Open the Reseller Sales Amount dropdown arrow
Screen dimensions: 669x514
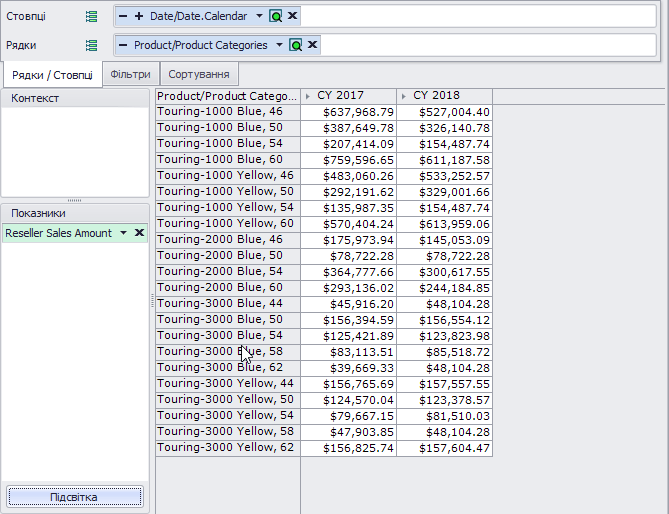[x=123, y=233]
